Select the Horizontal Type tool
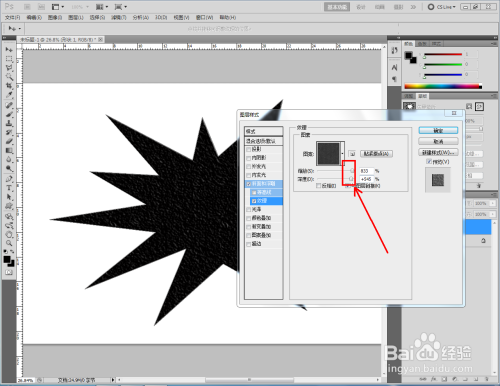This screenshot has width=500, height=386. click(9, 188)
